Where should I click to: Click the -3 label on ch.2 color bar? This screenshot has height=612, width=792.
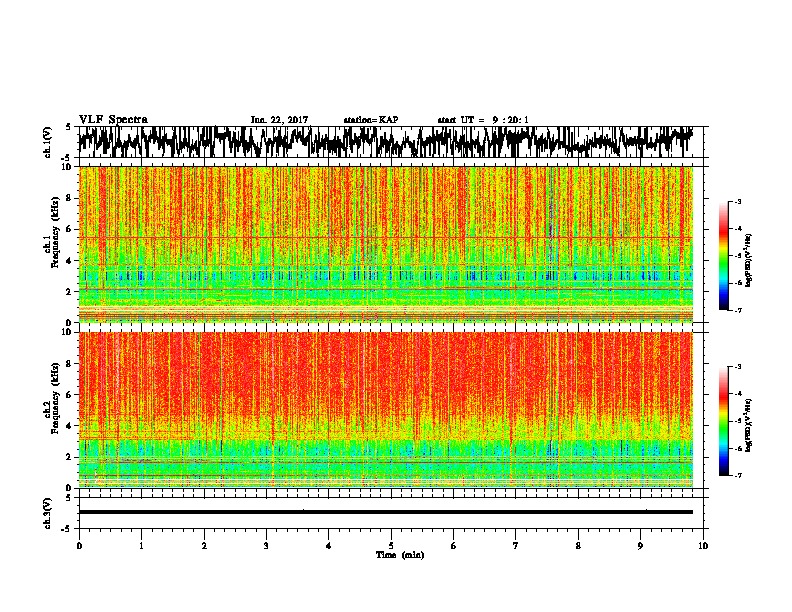pos(738,367)
